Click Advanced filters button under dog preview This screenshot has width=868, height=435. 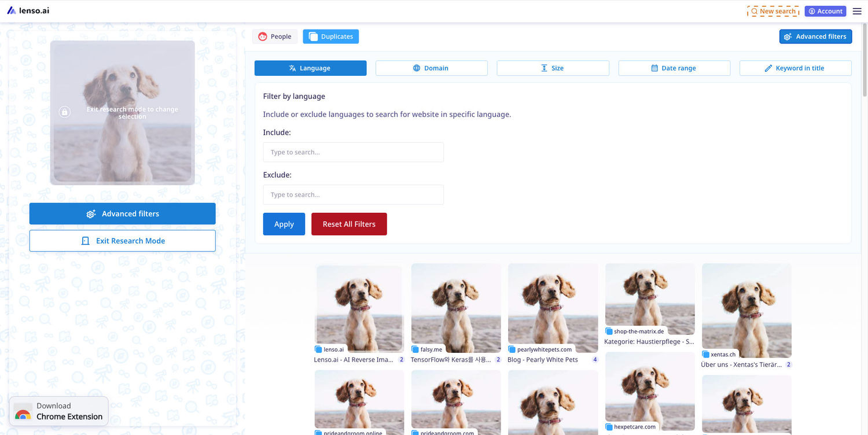(123, 213)
